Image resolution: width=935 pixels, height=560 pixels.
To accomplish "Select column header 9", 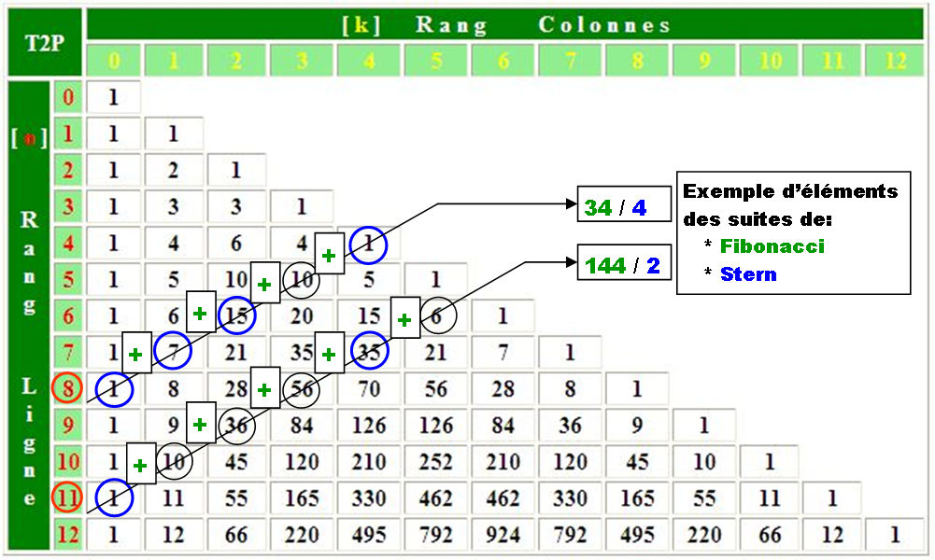I will (704, 60).
